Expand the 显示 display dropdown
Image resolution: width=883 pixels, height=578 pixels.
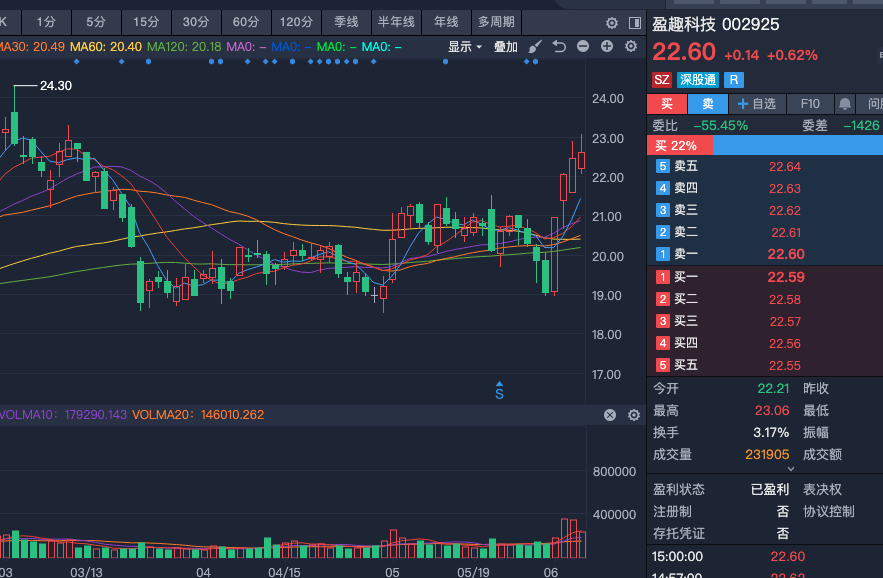465,47
